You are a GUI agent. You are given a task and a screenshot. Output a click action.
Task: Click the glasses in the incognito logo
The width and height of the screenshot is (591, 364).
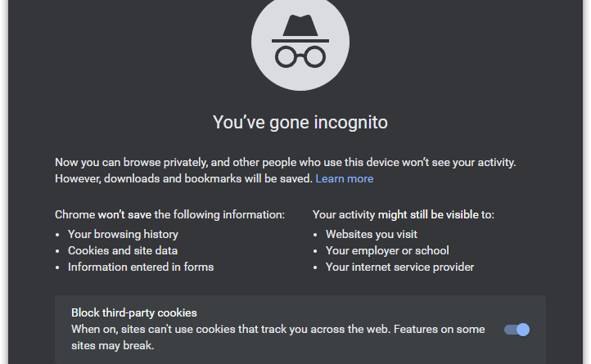click(x=300, y=56)
